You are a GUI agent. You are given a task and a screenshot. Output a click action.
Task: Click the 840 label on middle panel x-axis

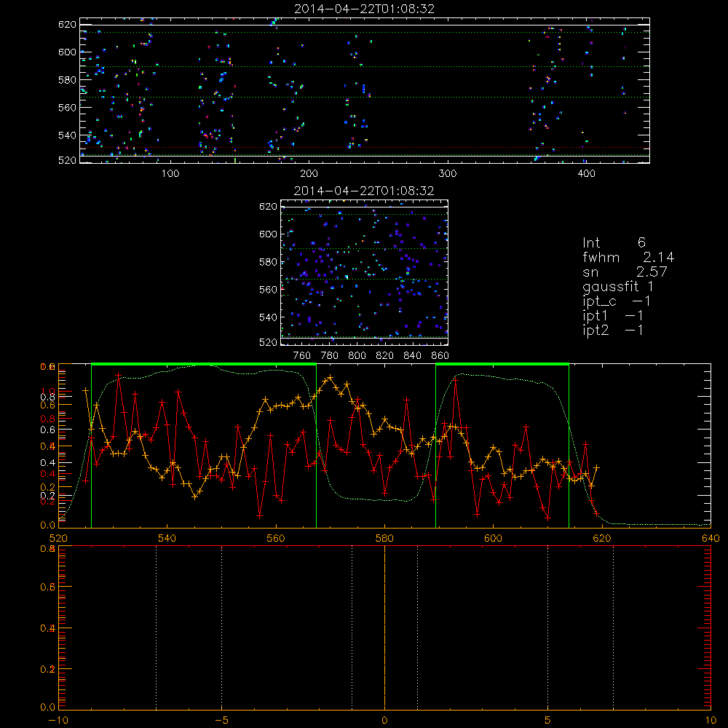[x=413, y=356]
